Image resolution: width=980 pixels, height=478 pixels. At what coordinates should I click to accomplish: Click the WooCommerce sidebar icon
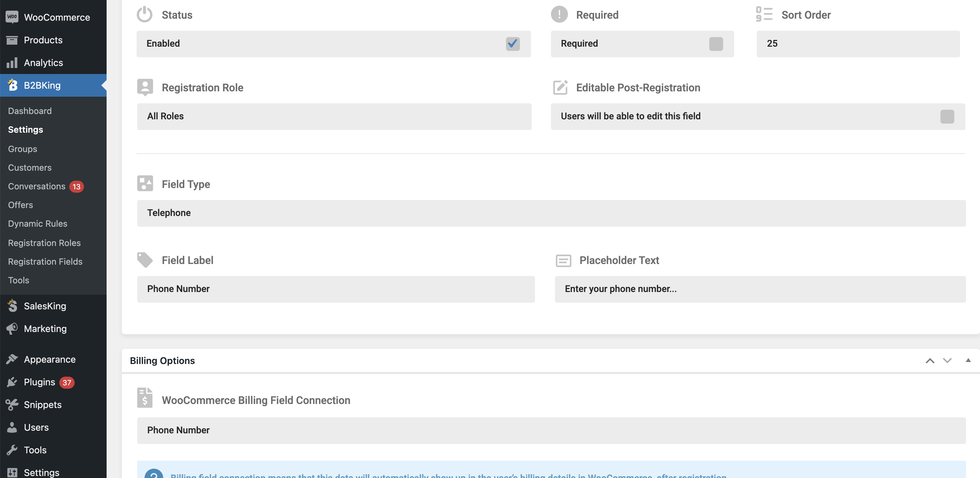click(x=12, y=17)
